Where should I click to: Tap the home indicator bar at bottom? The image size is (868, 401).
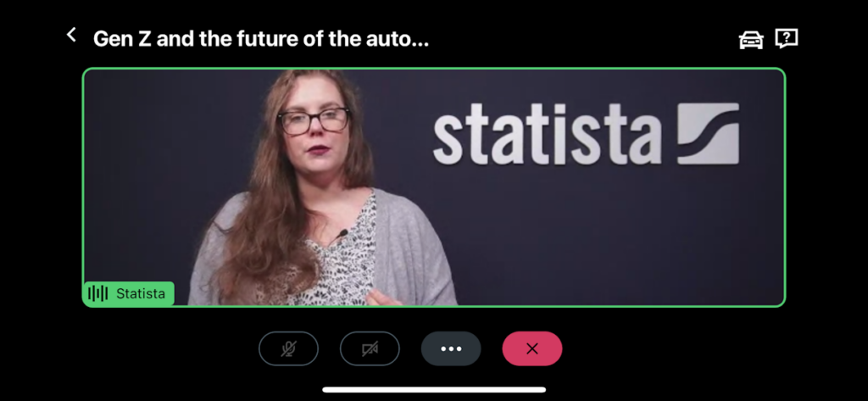click(434, 389)
